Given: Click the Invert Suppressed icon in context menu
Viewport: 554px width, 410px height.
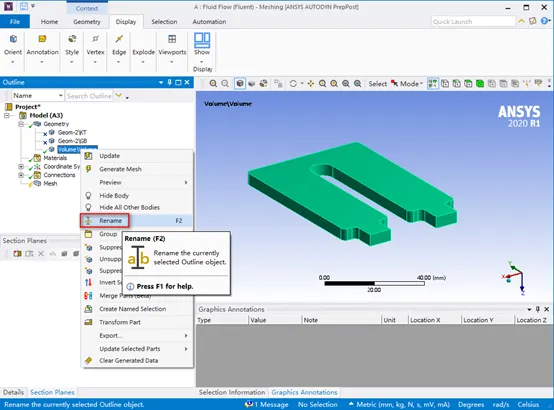Looking at the screenshot, I should coord(88,282).
